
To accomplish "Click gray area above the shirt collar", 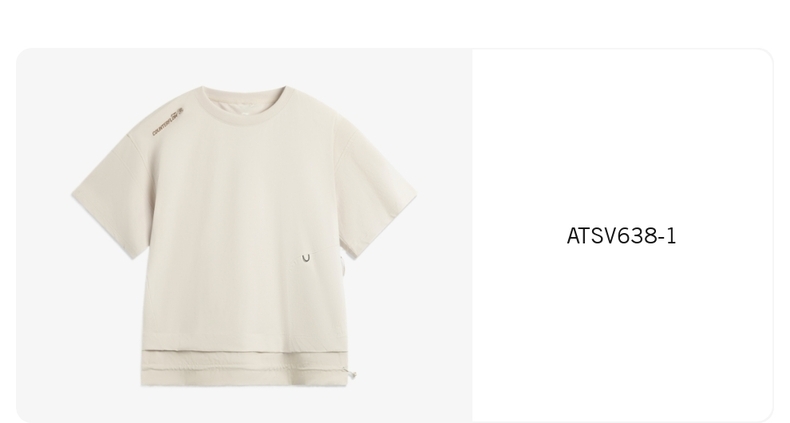I will pos(244,66).
